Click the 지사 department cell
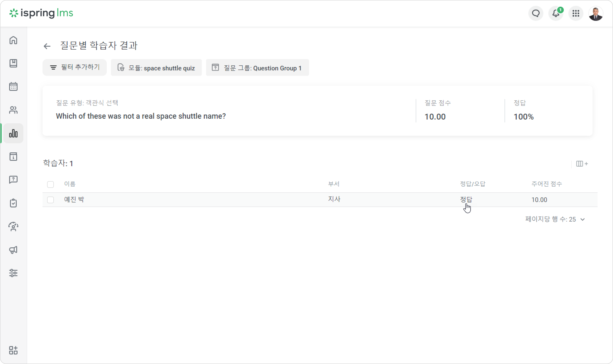Viewport: 613px width, 364px height. [334, 199]
